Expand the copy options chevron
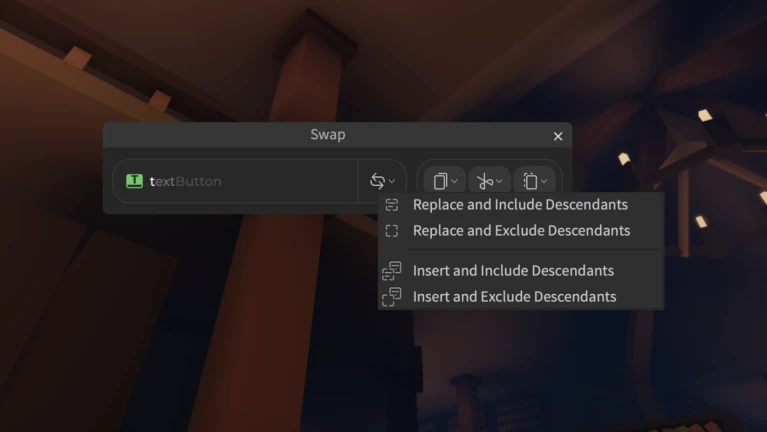Viewport: 767px width, 432px height. [454, 182]
